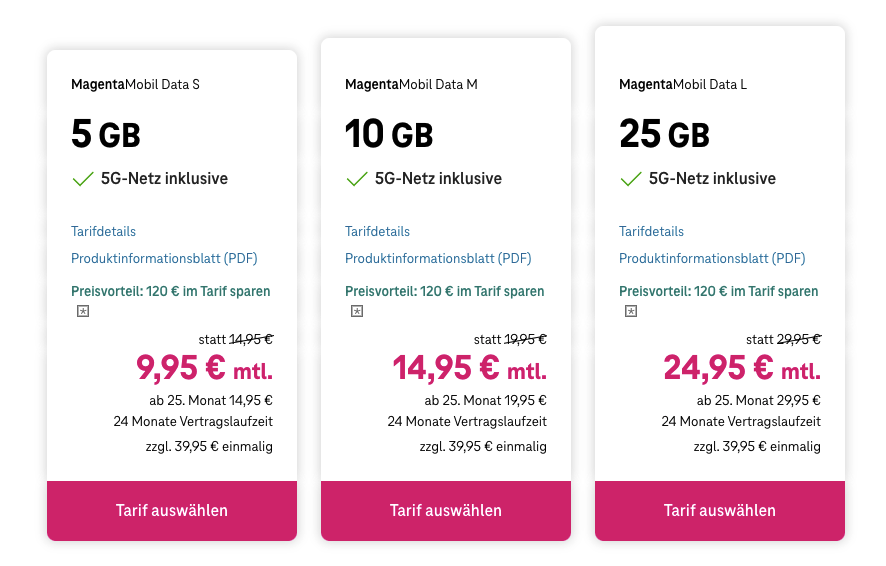Image resolution: width=886 pixels, height=566 pixels.
Task: Select the 5 GB tariff button
Action: (x=172, y=510)
